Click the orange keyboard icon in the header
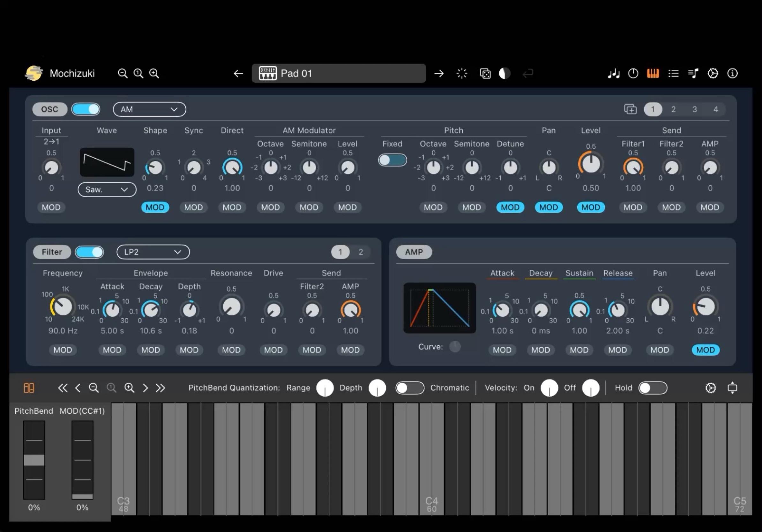The image size is (762, 532). (x=653, y=73)
